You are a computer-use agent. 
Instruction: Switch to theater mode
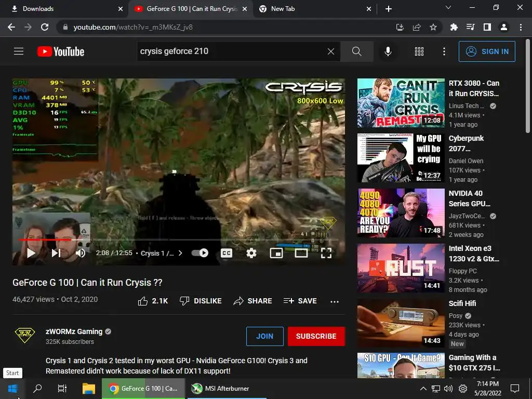pos(301,253)
